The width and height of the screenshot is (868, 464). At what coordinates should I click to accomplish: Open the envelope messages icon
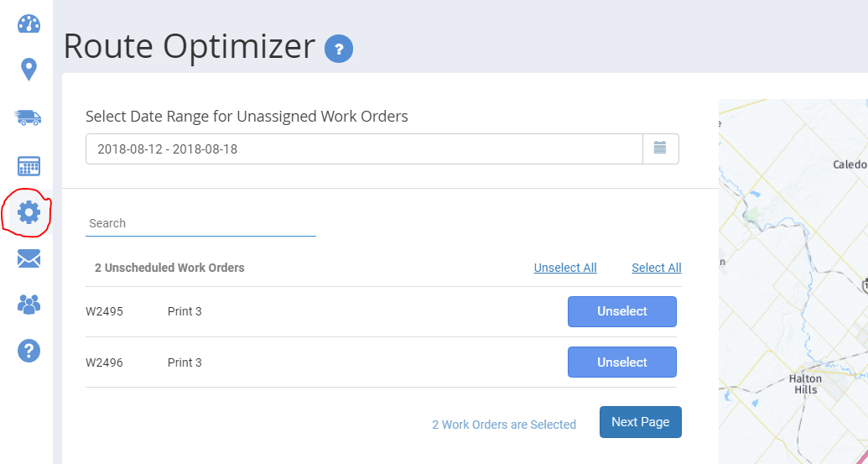tap(29, 258)
